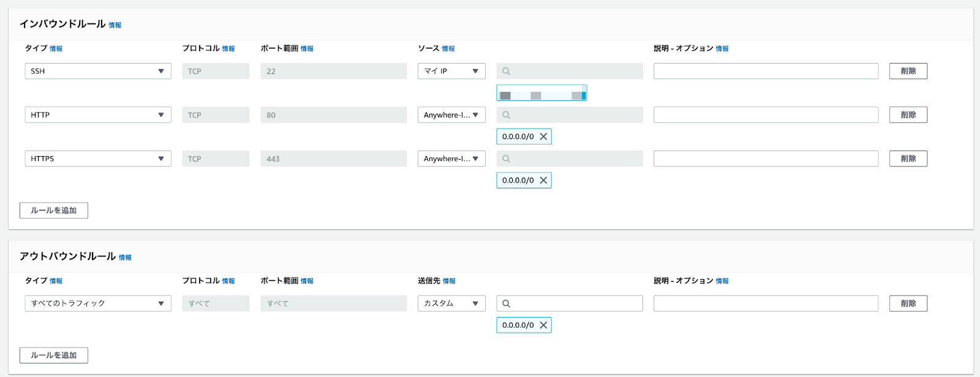Open HTTPS rule Anywhere source dropdown
Viewport: 980px width, 377px height.
tap(451, 159)
